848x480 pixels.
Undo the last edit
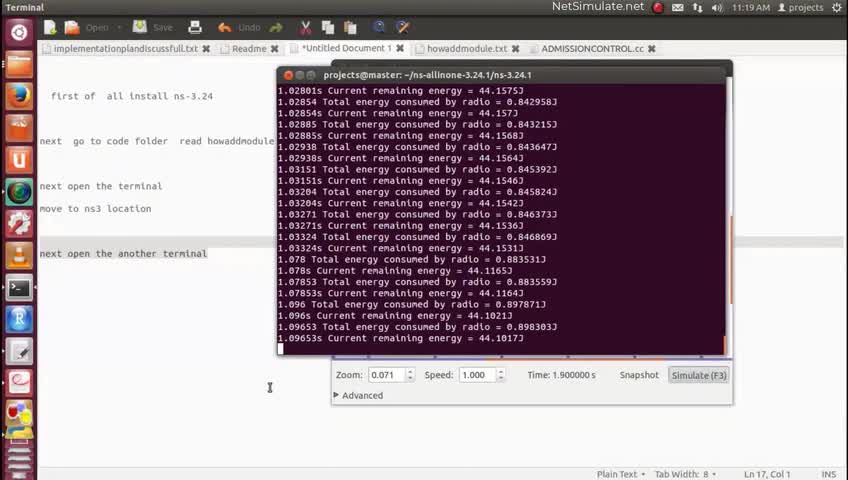pos(239,28)
